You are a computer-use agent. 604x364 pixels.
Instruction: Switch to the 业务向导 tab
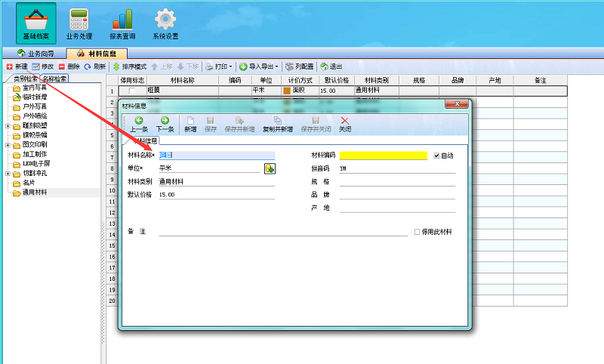(40, 54)
